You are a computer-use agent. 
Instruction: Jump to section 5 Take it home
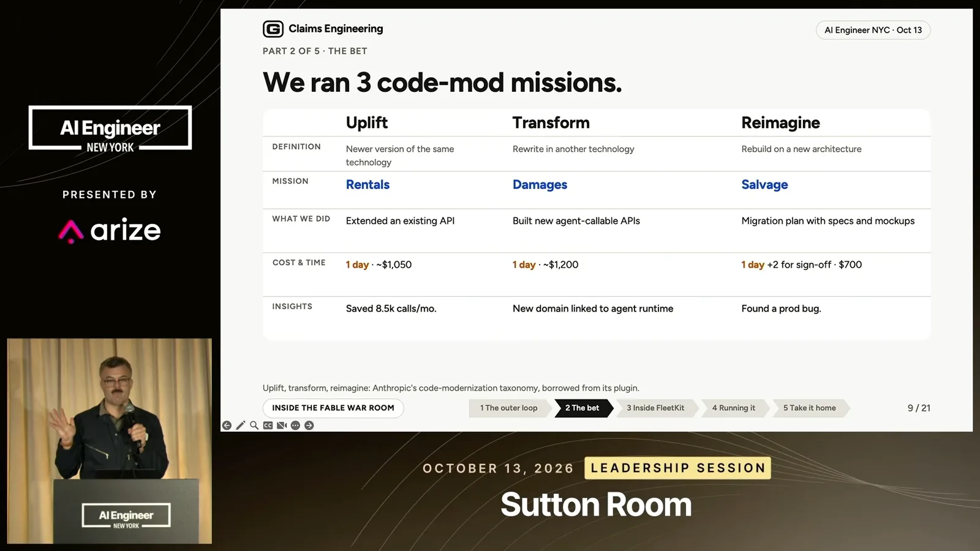[x=810, y=408]
